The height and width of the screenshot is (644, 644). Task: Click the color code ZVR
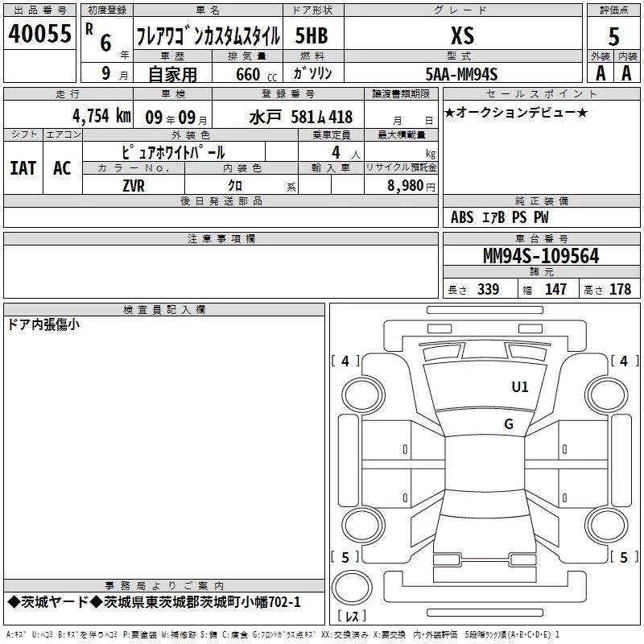pyautogui.click(x=134, y=184)
